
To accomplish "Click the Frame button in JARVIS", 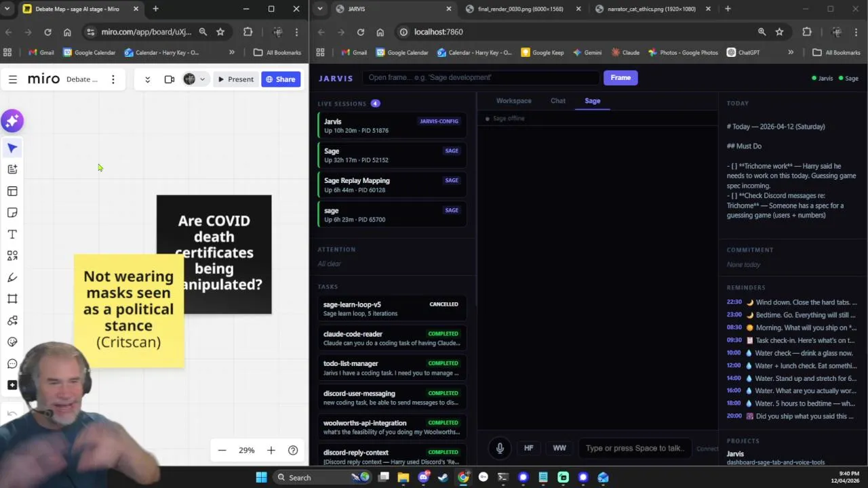I will click(620, 77).
